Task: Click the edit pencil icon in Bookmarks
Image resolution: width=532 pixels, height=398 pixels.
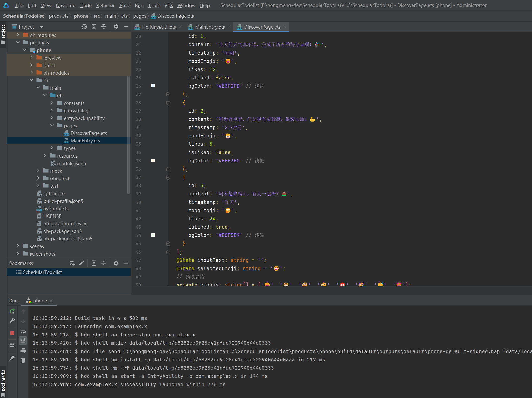Action: [x=81, y=263]
